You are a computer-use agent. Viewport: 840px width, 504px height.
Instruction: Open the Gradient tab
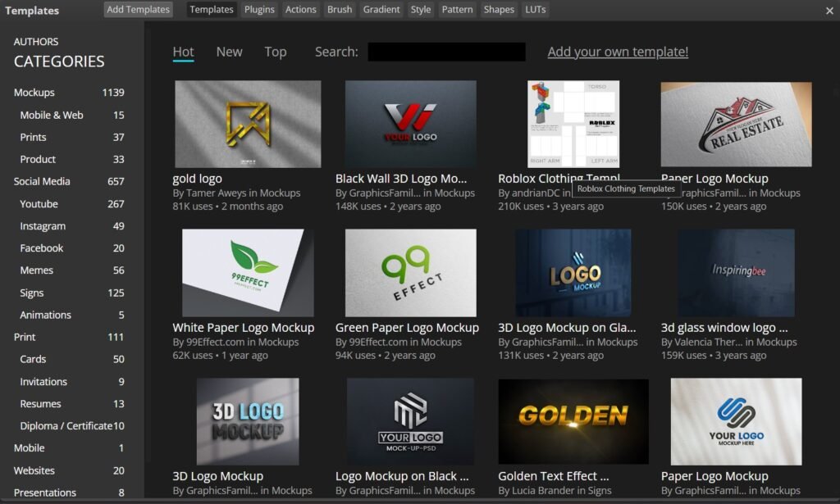(381, 10)
